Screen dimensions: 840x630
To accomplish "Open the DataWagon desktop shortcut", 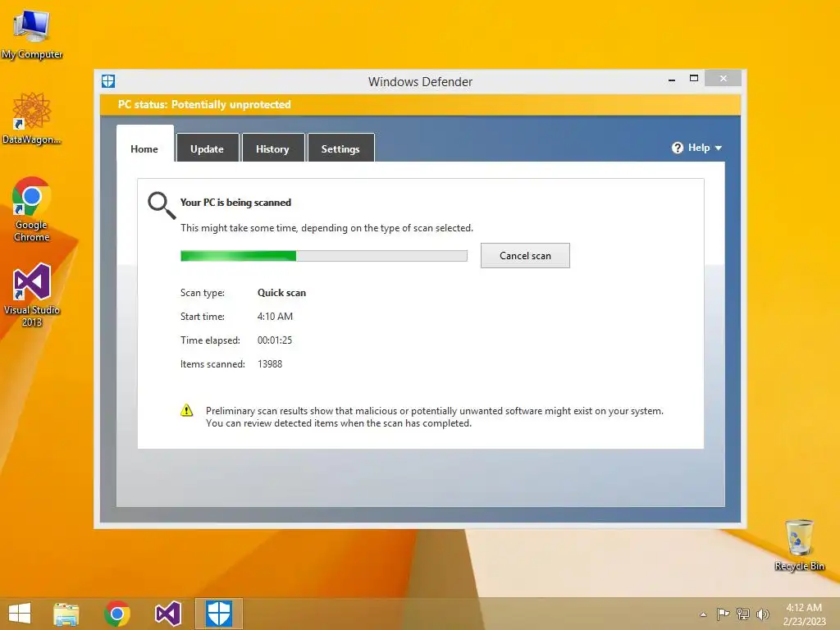I will 32,119.
